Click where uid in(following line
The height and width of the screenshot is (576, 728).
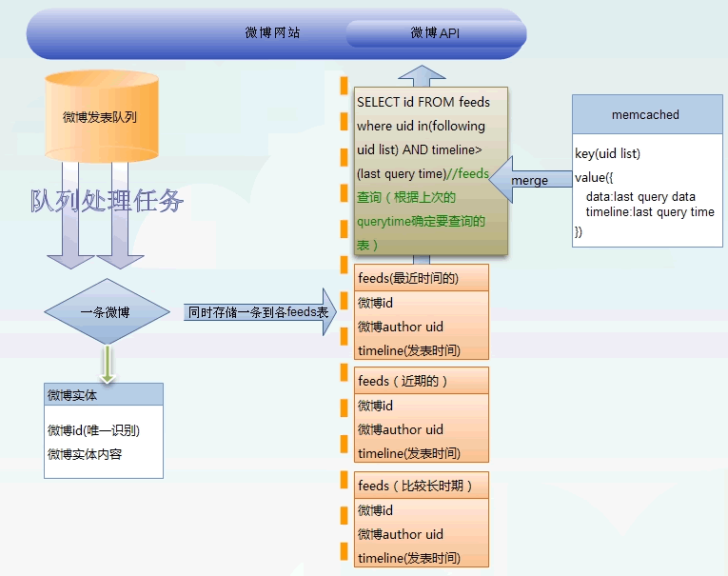[x=421, y=126]
